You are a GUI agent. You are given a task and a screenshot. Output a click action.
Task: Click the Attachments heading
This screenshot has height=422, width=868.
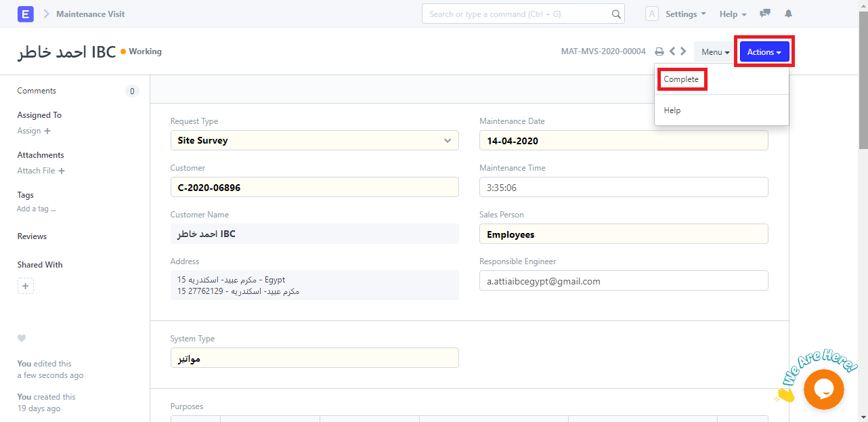point(41,155)
